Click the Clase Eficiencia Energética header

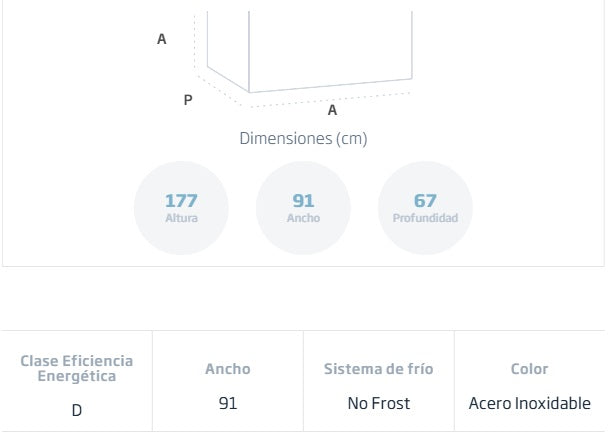[77, 368]
